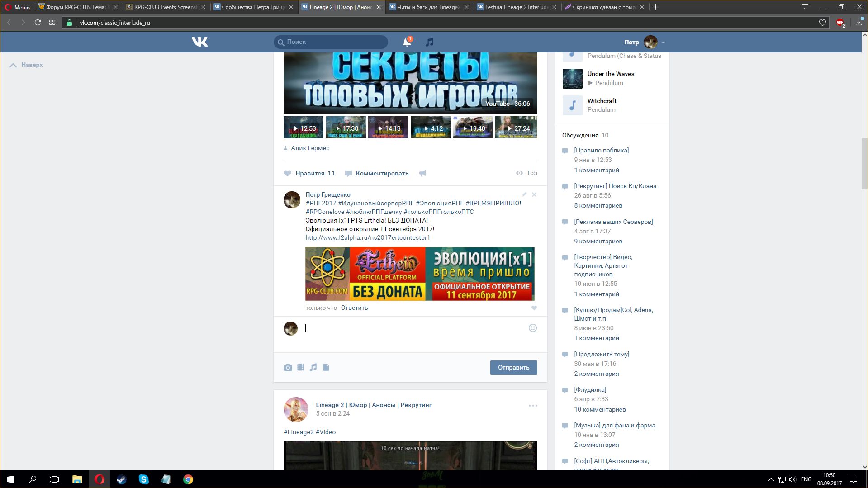Like the post with the Нравится heart

309,173
